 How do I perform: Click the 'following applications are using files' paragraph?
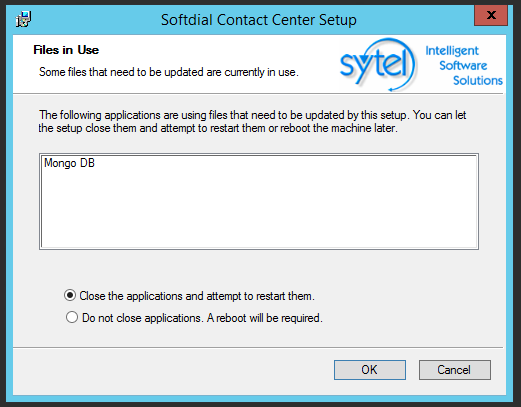(x=252, y=121)
